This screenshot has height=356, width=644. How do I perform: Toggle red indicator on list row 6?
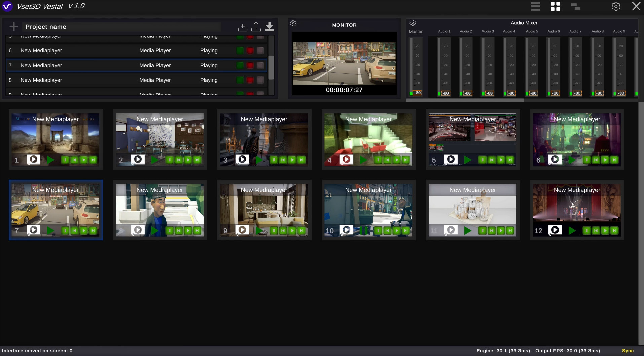coord(250,50)
